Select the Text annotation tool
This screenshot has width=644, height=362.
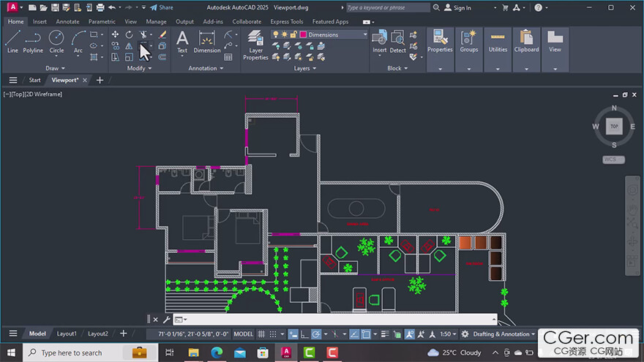point(182,42)
